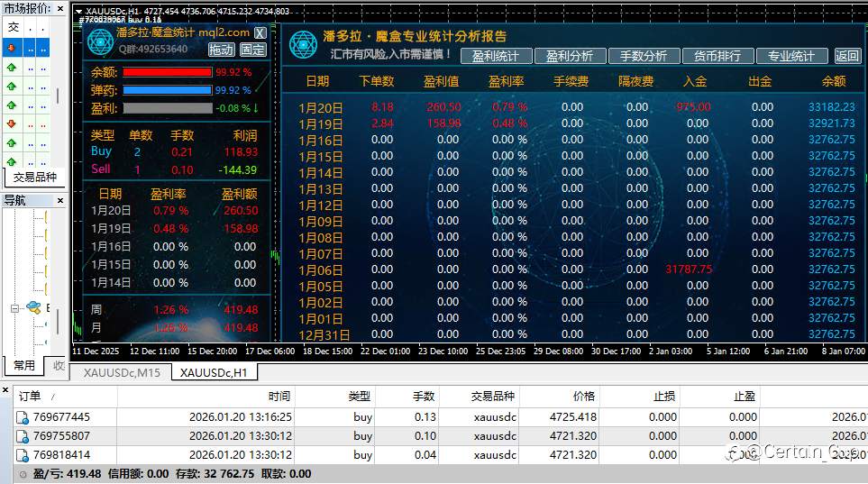Image resolution: width=868 pixels, height=484 pixels.
Task: Switch to the 常用 navigator tab
Action: pyautogui.click(x=23, y=366)
